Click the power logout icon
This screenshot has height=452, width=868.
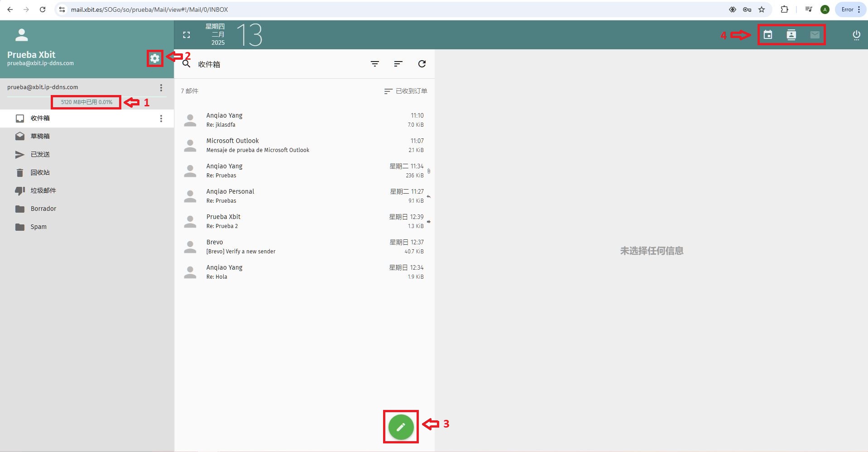click(x=857, y=35)
